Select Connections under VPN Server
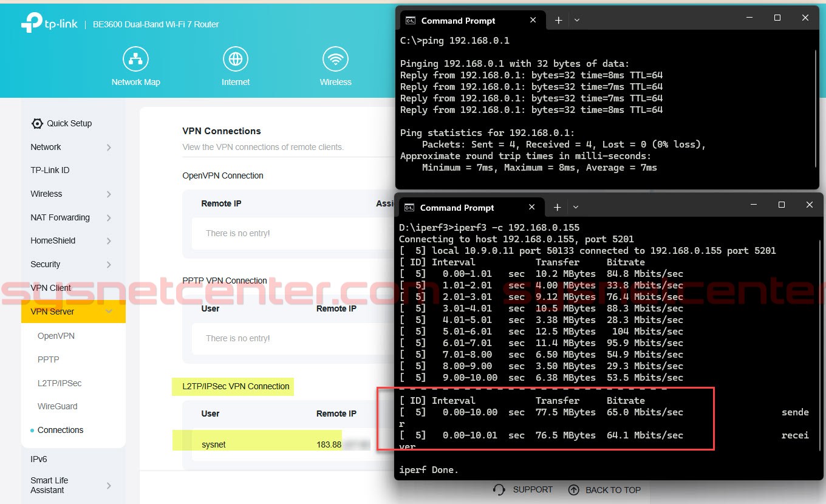Viewport: 826px width, 504px height. coord(60,430)
